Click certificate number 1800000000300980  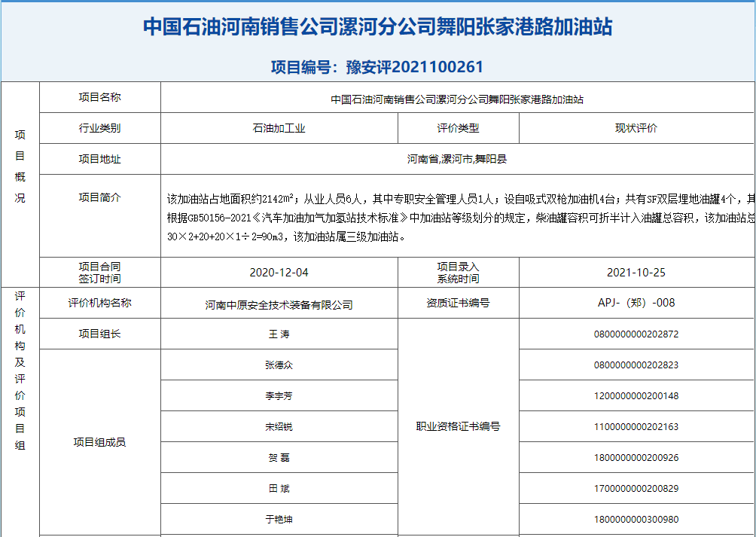tap(636, 520)
